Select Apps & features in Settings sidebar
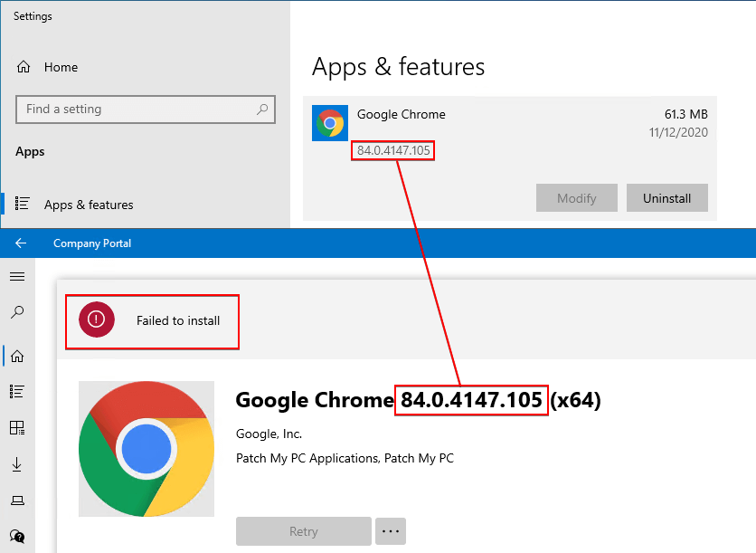The width and height of the screenshot is (756, 553). (x=89, y=205)
